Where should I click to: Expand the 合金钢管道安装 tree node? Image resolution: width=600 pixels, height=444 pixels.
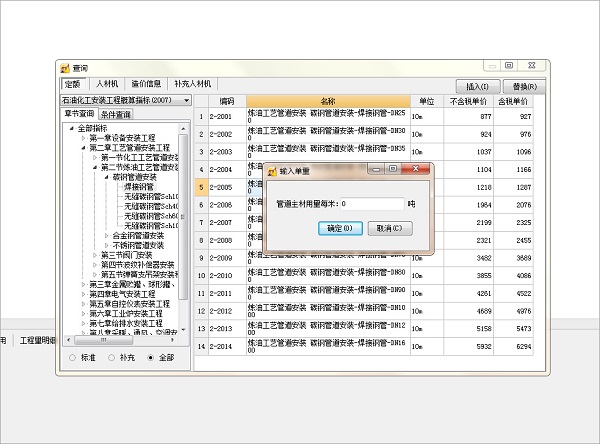(107, 236)
